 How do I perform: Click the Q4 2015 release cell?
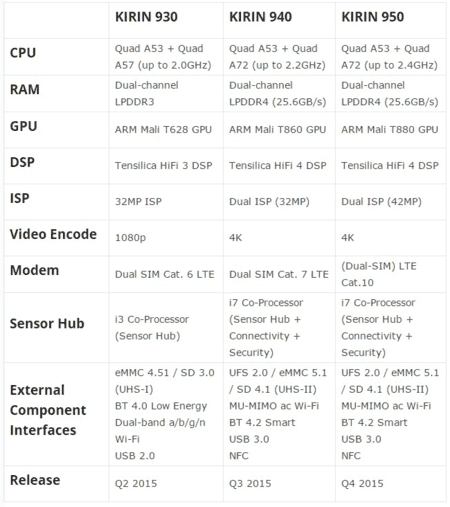pos(362,484)
